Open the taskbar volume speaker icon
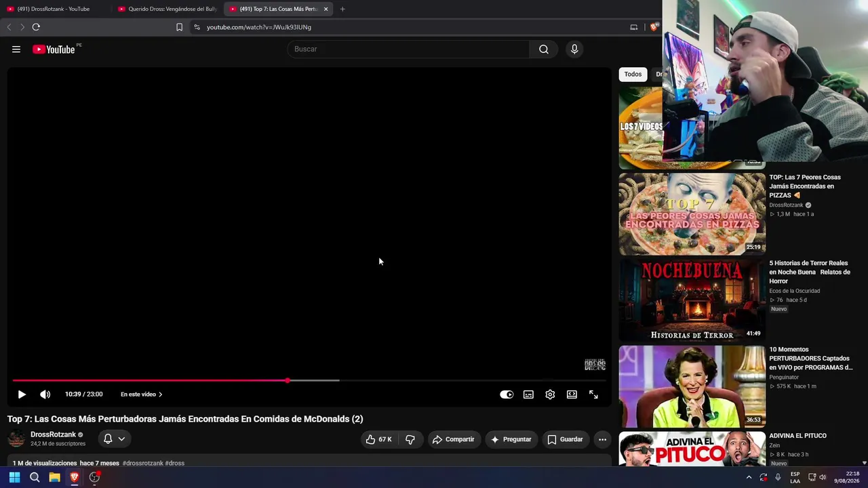 coord(823,477)
